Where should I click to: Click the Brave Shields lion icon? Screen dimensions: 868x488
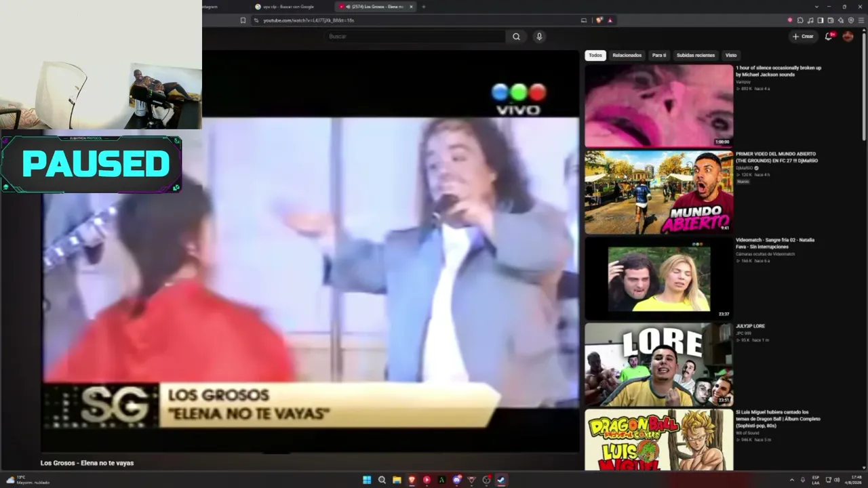599,20
